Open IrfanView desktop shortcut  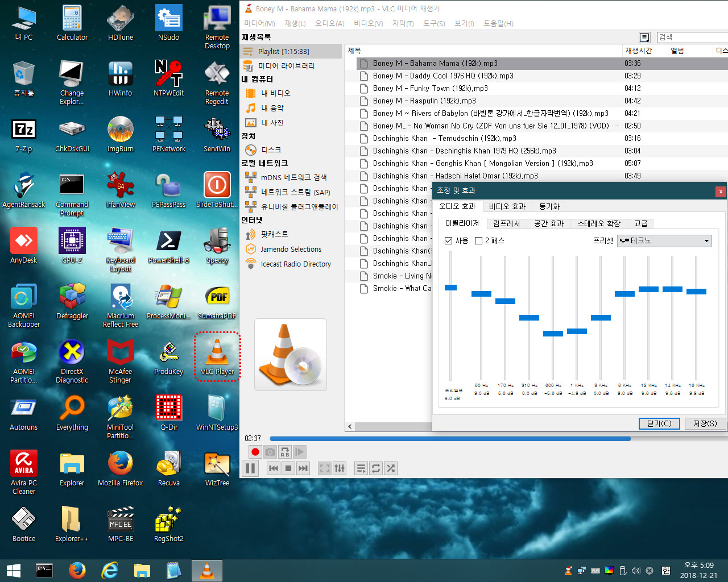click(x=121, y=190)
